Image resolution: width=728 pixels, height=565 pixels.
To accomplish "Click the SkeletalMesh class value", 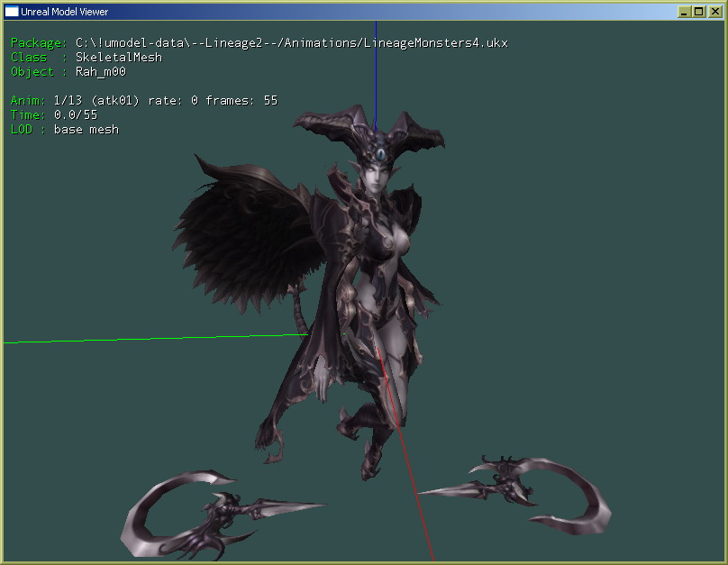I will pyautogui.click(x=119, y=58).
